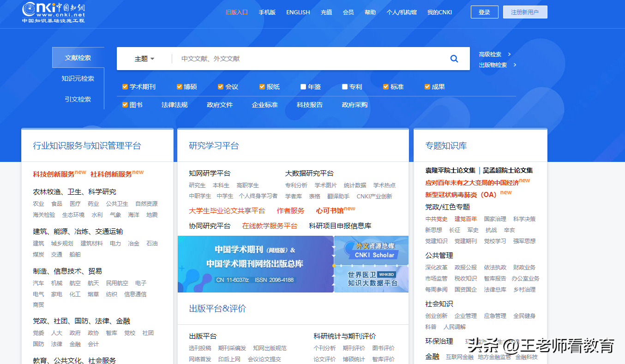
Task: Toggle the 图书 checkbox
Action: point(125,105)
